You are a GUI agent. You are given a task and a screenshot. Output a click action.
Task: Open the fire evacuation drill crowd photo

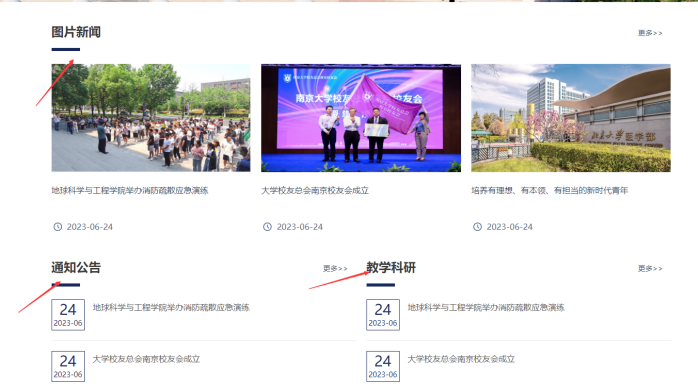tap(151, 118)
